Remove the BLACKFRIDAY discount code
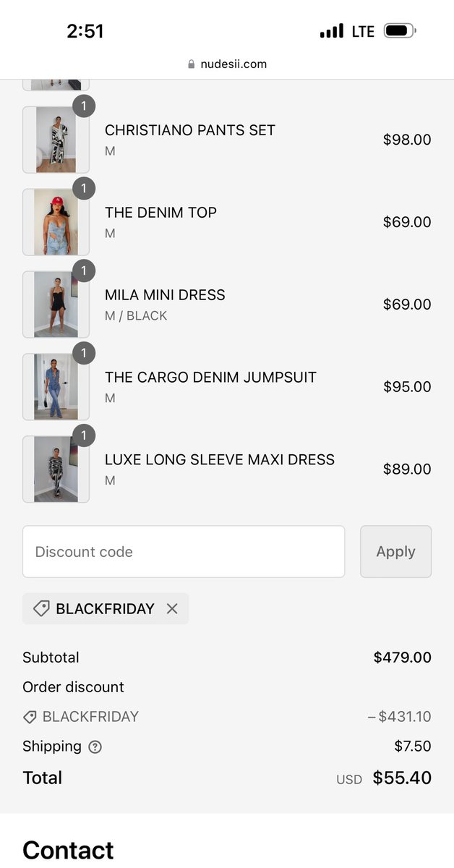The height and width of the screenshot is (868, 454). 172,609
